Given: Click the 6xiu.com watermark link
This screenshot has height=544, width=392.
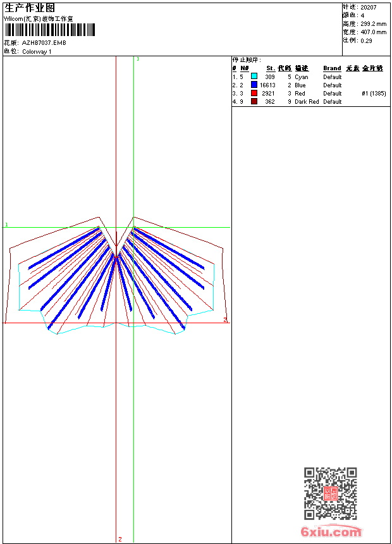Looking at the screenshot, I should (x=331, y=531).
